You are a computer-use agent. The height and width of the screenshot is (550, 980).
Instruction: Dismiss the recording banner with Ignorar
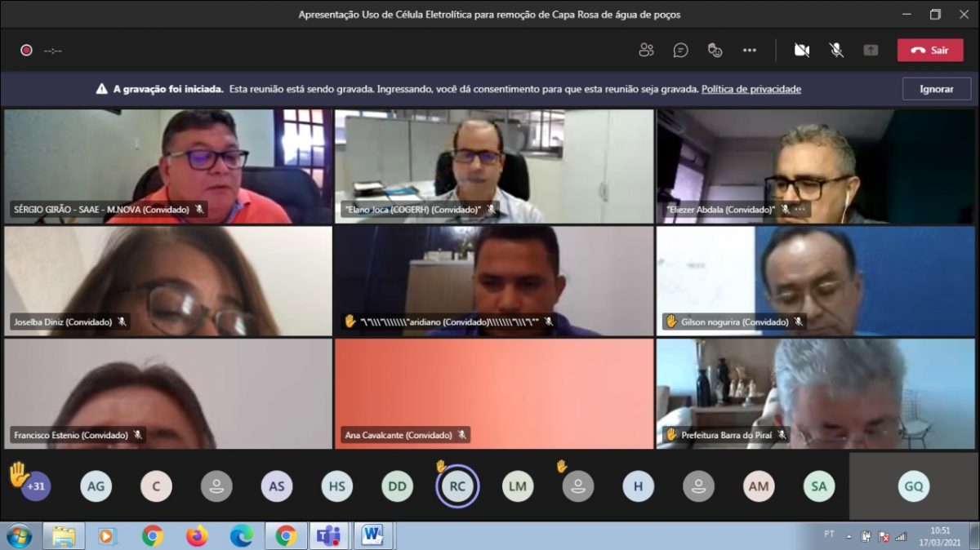(x=936, y=89)
